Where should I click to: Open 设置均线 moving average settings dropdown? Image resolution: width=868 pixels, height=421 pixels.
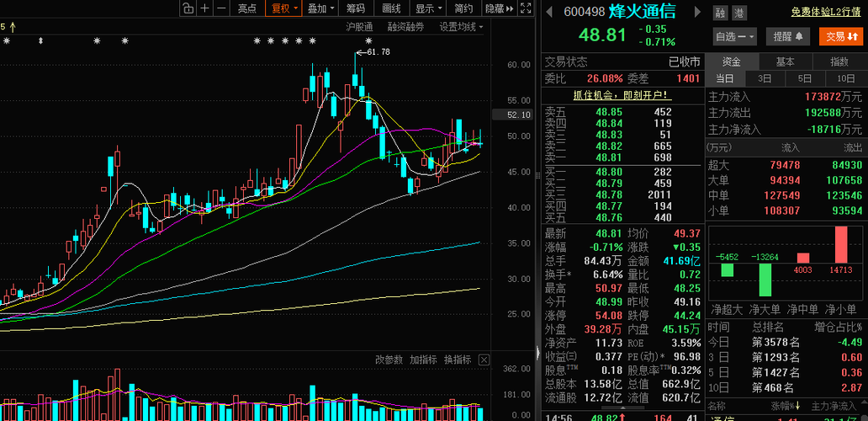[x=461, y=27]
